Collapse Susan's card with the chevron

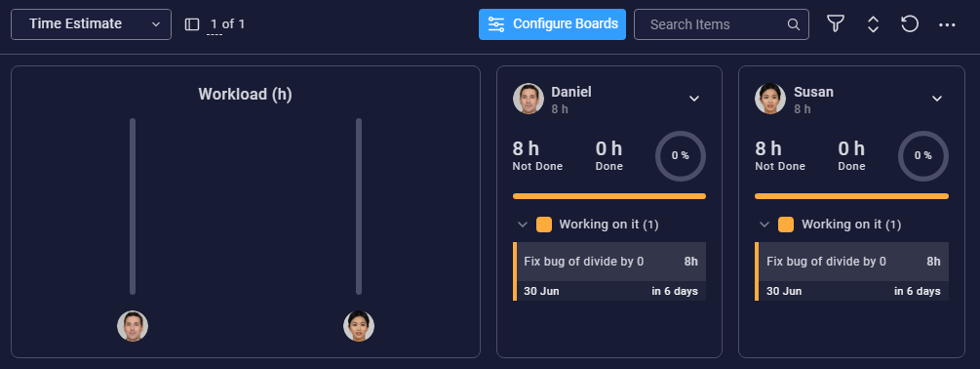[936, 99]
